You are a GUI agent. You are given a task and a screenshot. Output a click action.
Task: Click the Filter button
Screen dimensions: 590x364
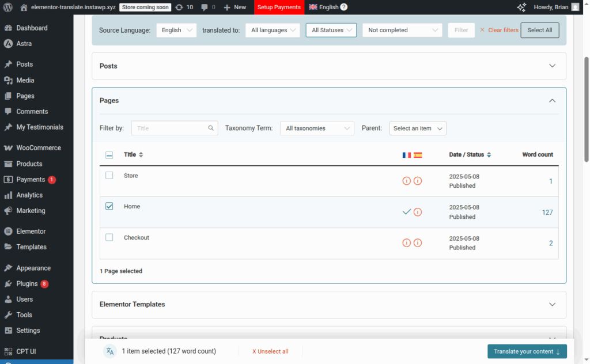(x=462, y=30)
